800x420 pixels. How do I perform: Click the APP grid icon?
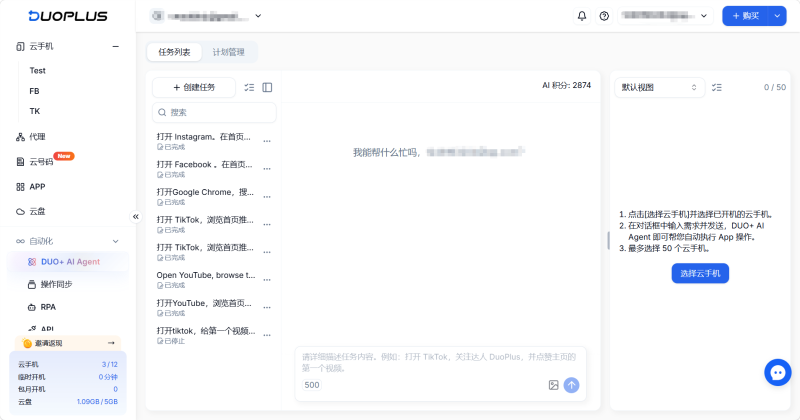20,187
